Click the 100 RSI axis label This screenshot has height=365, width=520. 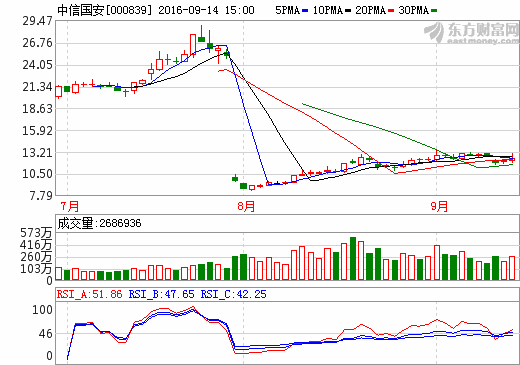tap(42, 310)
